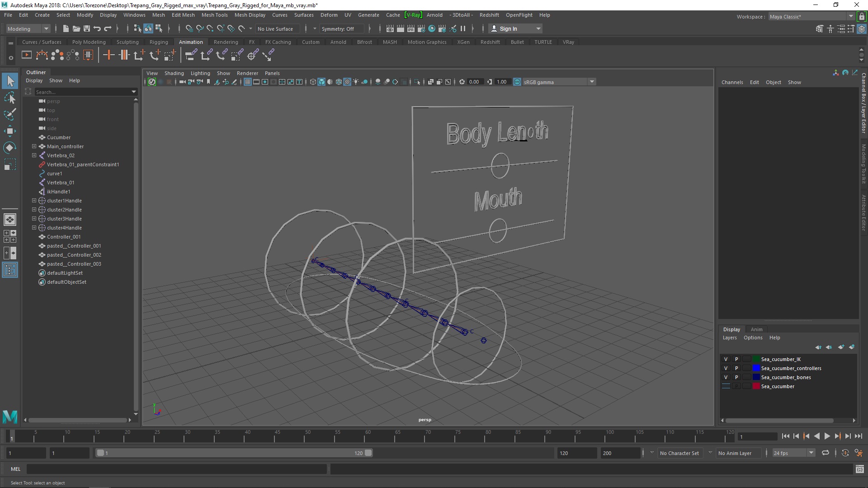The image size is (868, 488).
Task: Open the Deform menu
Action: tap(329, 15)
